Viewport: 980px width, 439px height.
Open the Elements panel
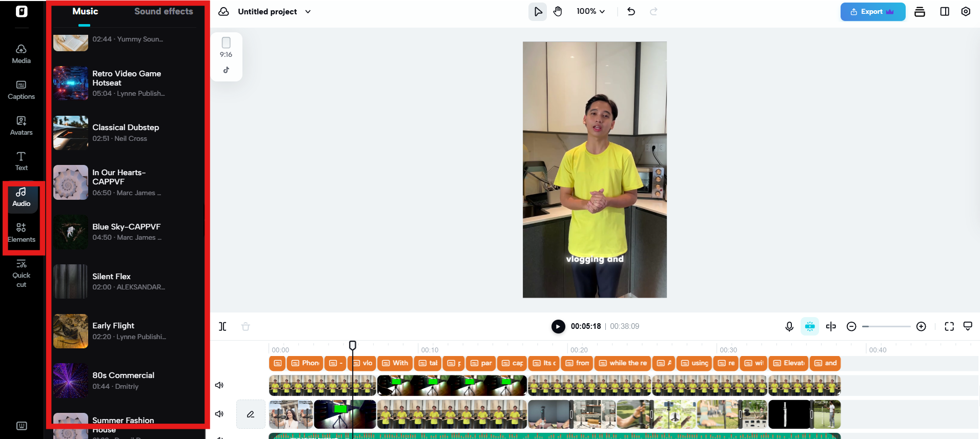(21, 233)
